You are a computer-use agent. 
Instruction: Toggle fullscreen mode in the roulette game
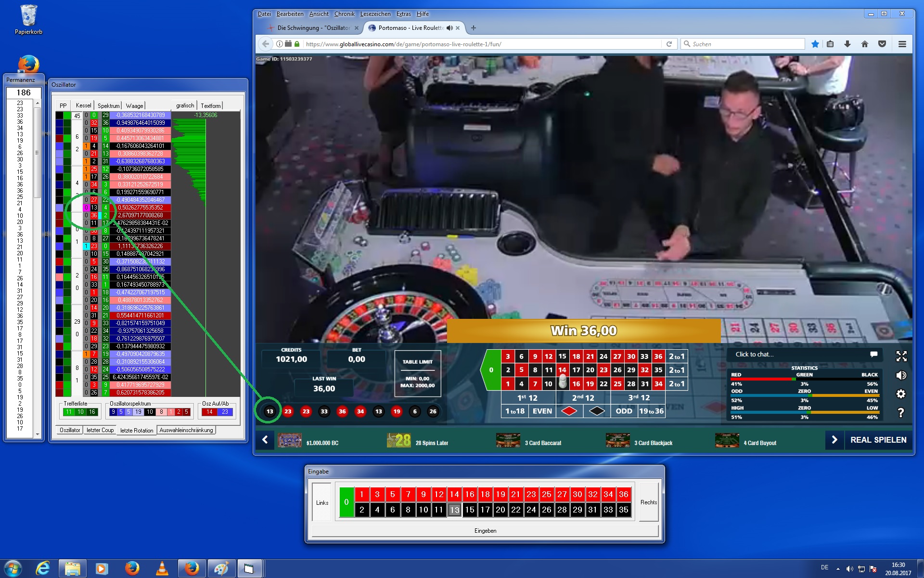[x=901, y=356]
